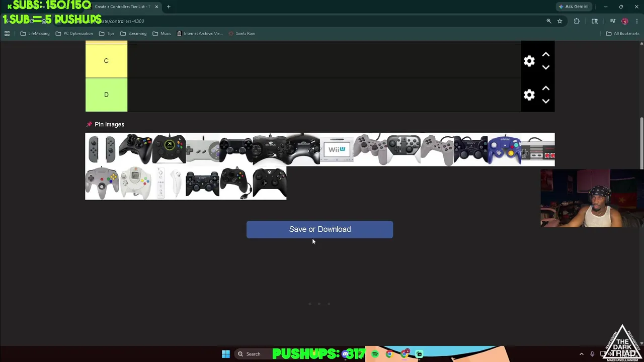The width and height of the screenshot is (644, 362).
Task: Move the C tier row down
Action: click(546, 67)
